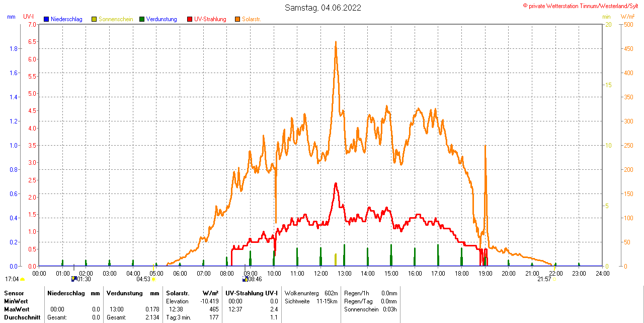Click the moon icon beside 08:46

(x=245, y=279)
